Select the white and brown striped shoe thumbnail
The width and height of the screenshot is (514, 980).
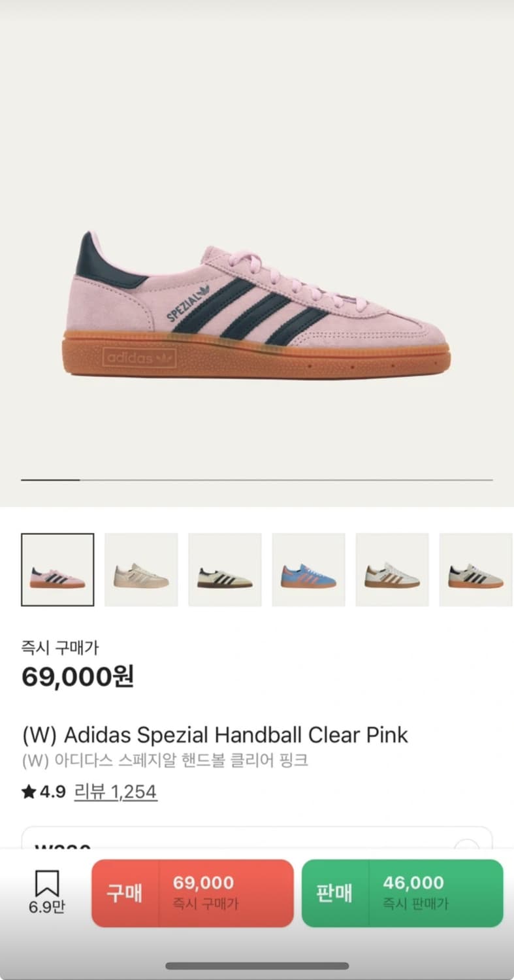[392, 570]
